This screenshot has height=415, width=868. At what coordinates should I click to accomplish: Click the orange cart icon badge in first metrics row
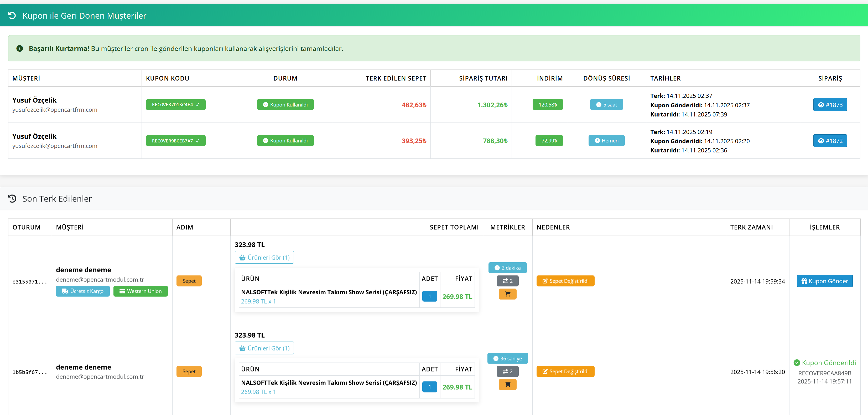click(x=507, y=294)
